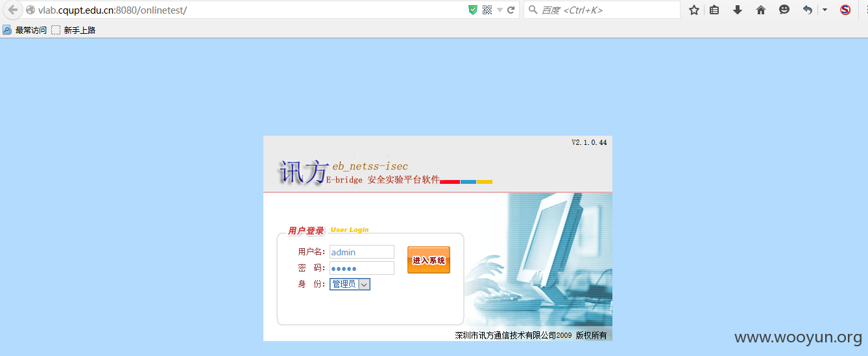Open the QR code icon in address bar
868x356 pixels.
pos(487,10)
